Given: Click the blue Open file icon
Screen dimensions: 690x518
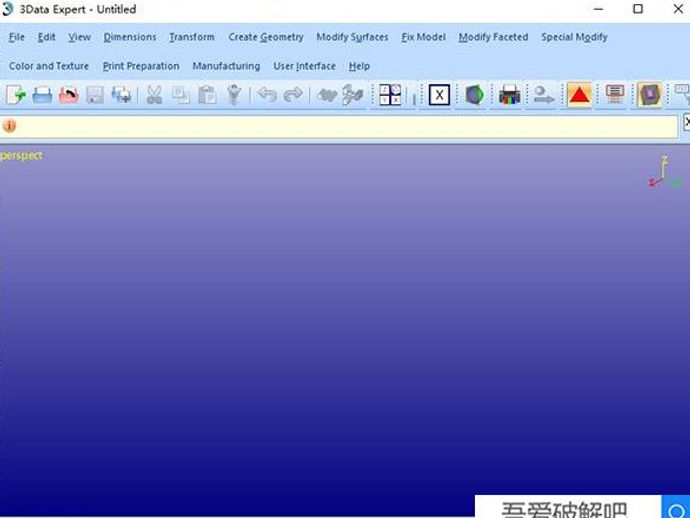Looking at the screenshot, I should coord(42,95).
